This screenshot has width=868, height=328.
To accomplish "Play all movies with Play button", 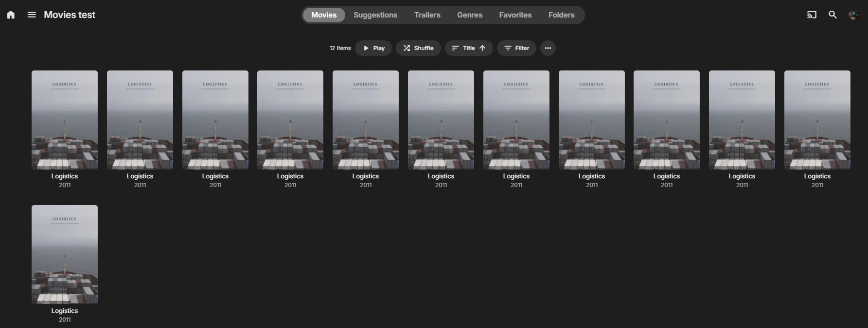I will coord(373,48).
